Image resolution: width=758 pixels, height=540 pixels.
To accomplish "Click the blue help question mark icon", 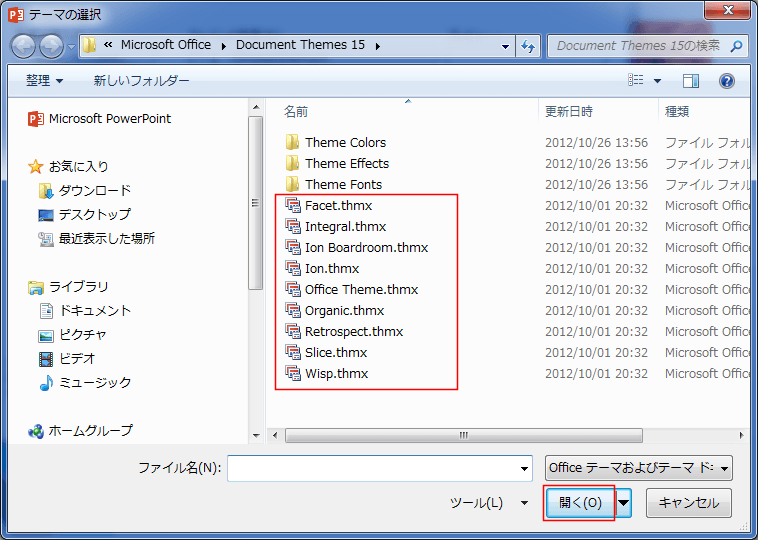I will point(727,81).
